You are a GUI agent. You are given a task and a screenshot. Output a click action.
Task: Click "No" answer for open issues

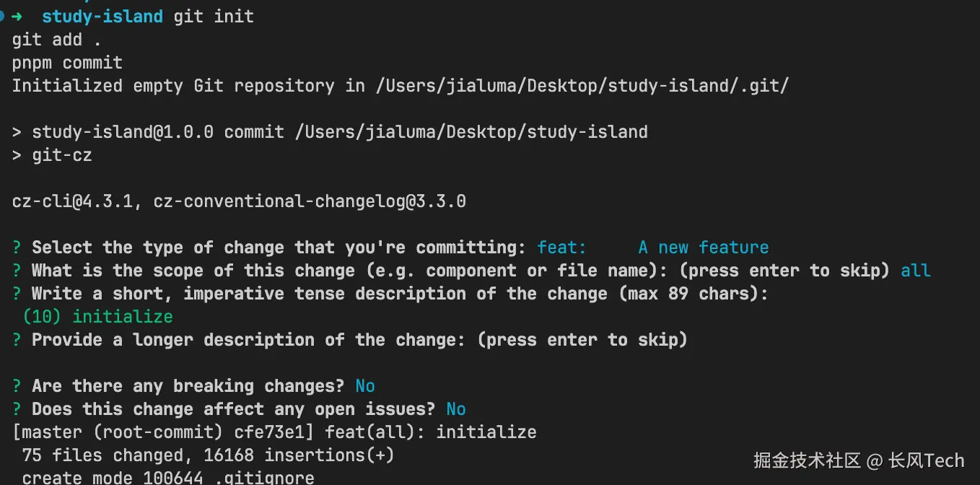pos(456,409)
